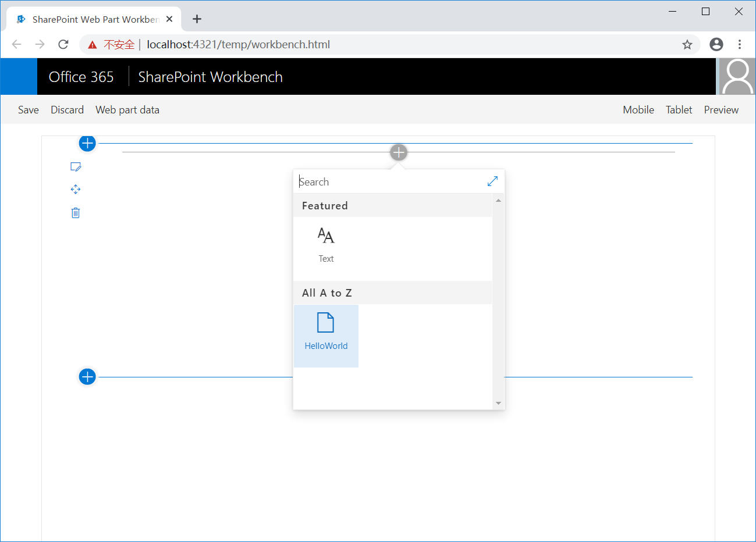Select the Text web part
This screenshot has height=542, width=756.
pos(326,245)
